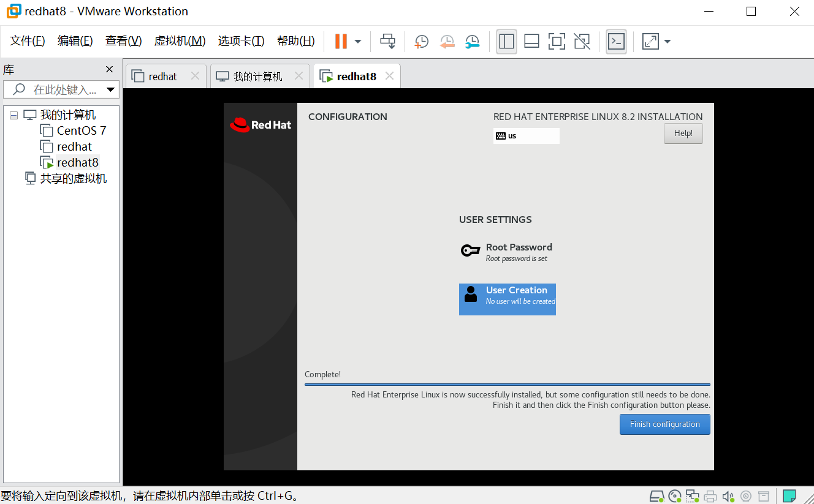Click the archive box device status icon

(764, 496)
